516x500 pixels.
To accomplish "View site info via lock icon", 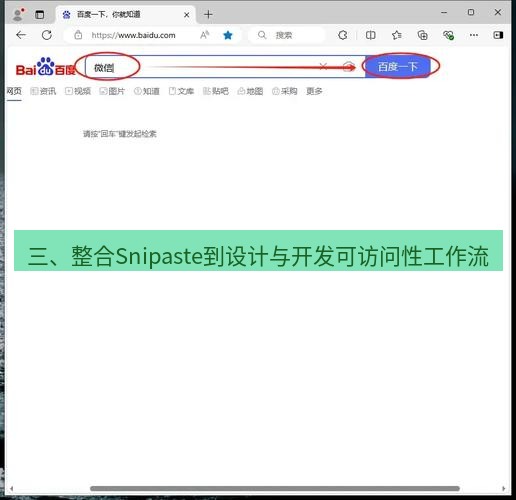I will click(x=78, y=35).
